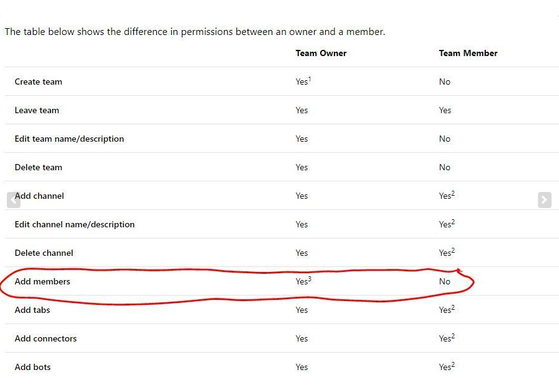Click the Delete channel row label
Screen dimensions: 559x387
point(44,253)
